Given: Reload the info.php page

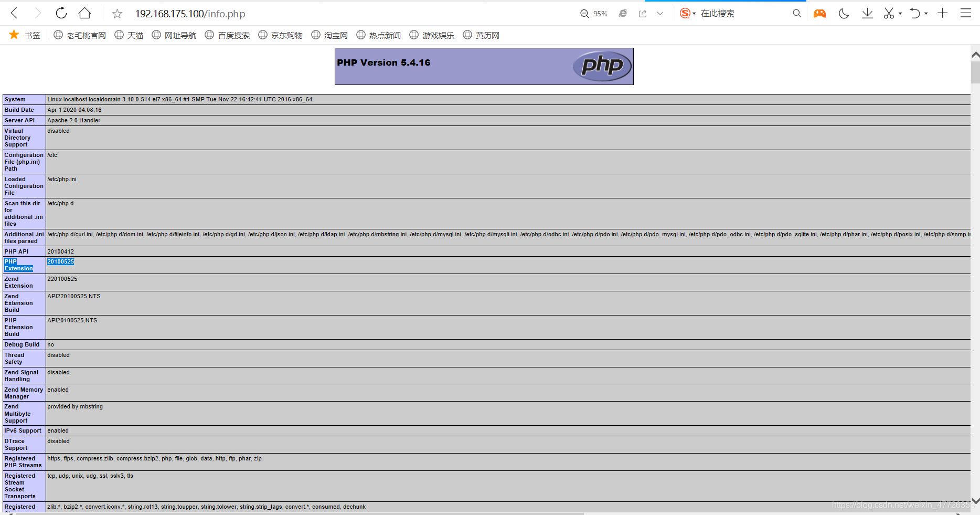Looking at the screenshot, I should click(x=61, y=13).
